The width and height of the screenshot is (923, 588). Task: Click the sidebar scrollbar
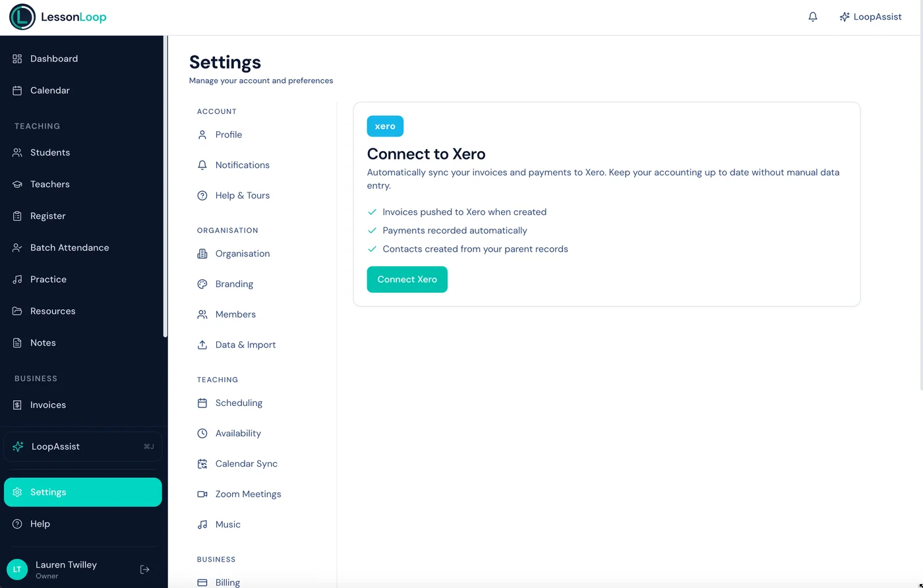pos(165,185)
